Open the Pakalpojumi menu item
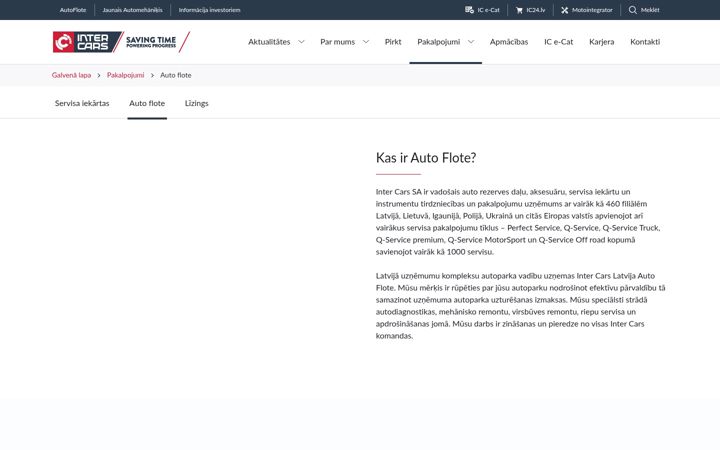Image resolution: width=720 pixels, height=450 pixels. (x=439, y=42)
